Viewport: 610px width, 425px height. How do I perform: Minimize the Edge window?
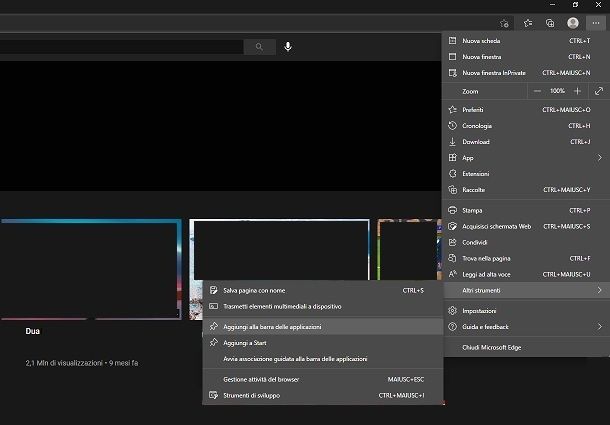click(553, 5)
